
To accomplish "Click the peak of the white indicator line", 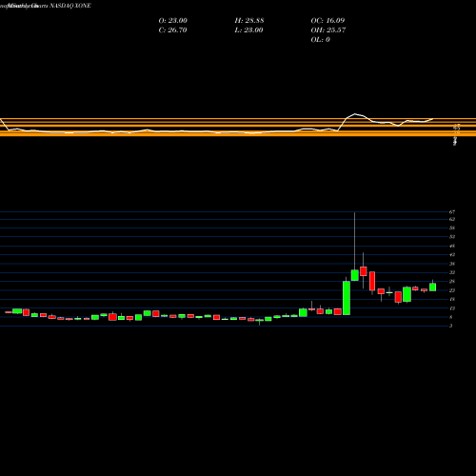I will point(355,113).
